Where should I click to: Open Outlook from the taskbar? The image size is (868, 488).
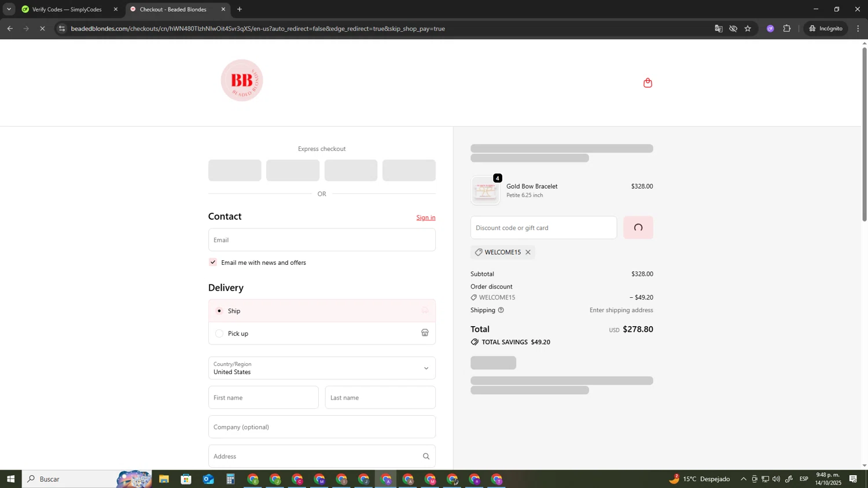[208, 479]
